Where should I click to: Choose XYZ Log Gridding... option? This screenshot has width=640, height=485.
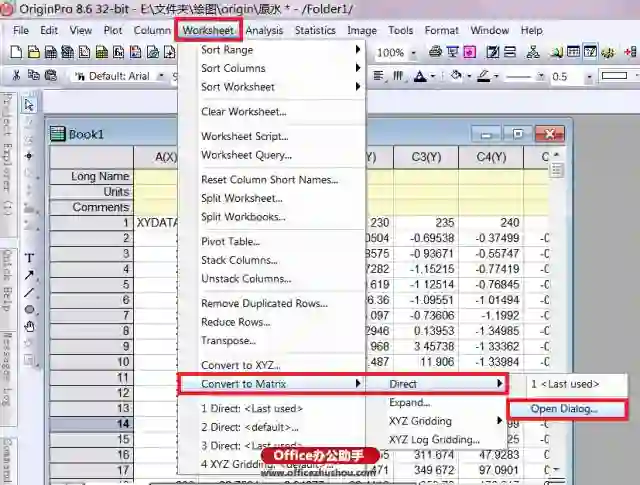436,440
